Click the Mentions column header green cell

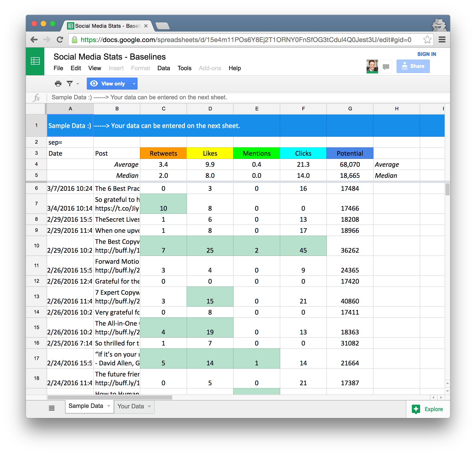256,154
